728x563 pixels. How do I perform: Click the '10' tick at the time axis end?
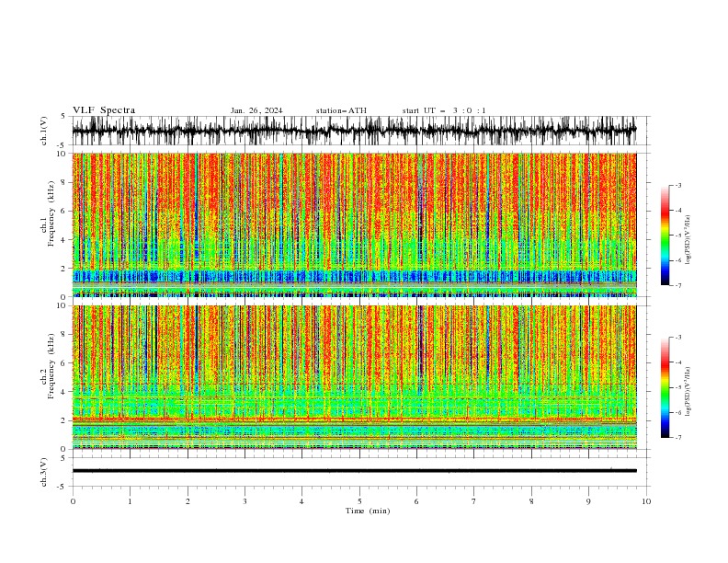646,501
